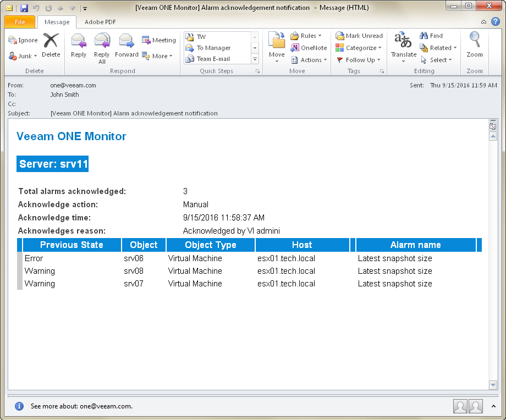Switch to the Message tab
This screenshot has height=420, width=506.
click(x=57, y=22)
